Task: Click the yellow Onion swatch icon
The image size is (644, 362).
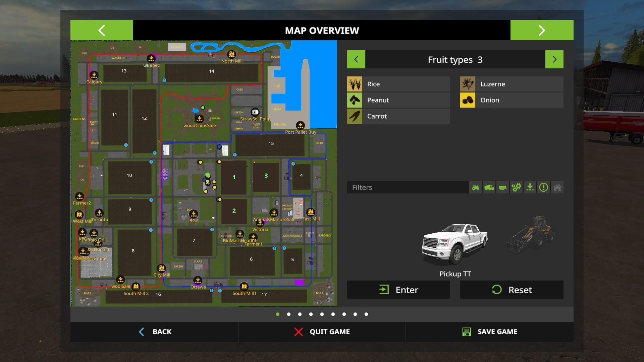Action: 468,100
